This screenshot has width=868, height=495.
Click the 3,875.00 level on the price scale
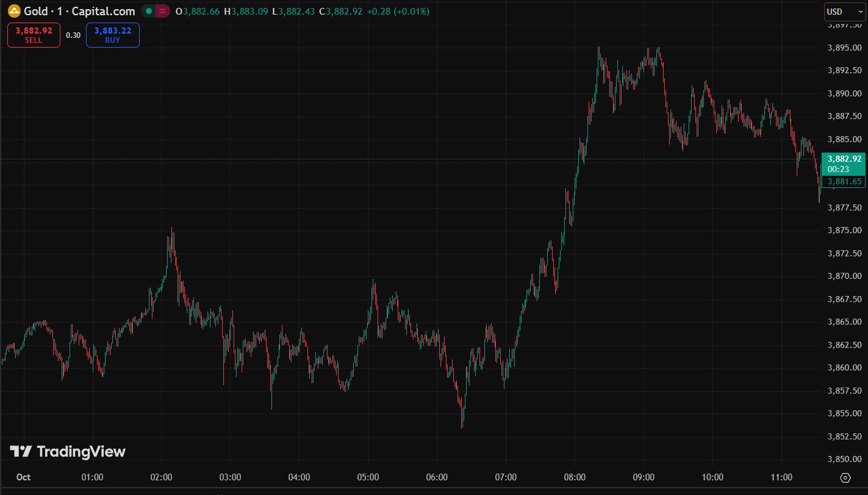pos(844,230)
